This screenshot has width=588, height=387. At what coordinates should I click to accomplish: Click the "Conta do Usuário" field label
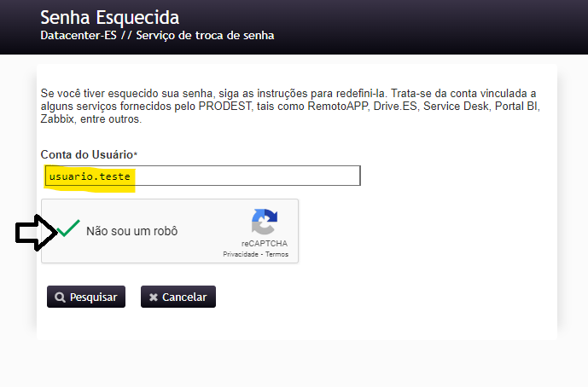click(86, 154)
